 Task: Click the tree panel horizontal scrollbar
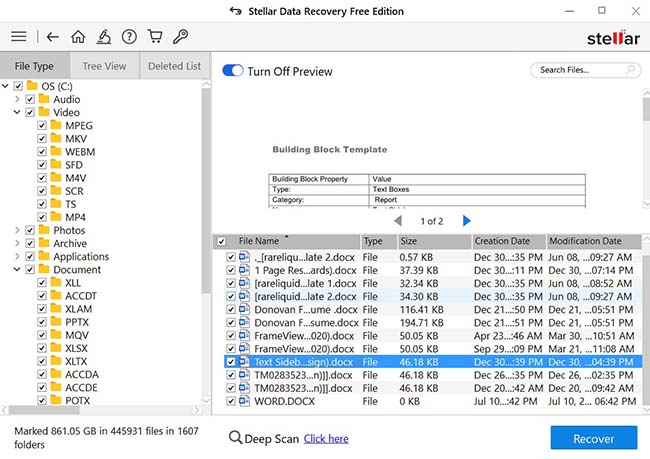pos(44,410)
